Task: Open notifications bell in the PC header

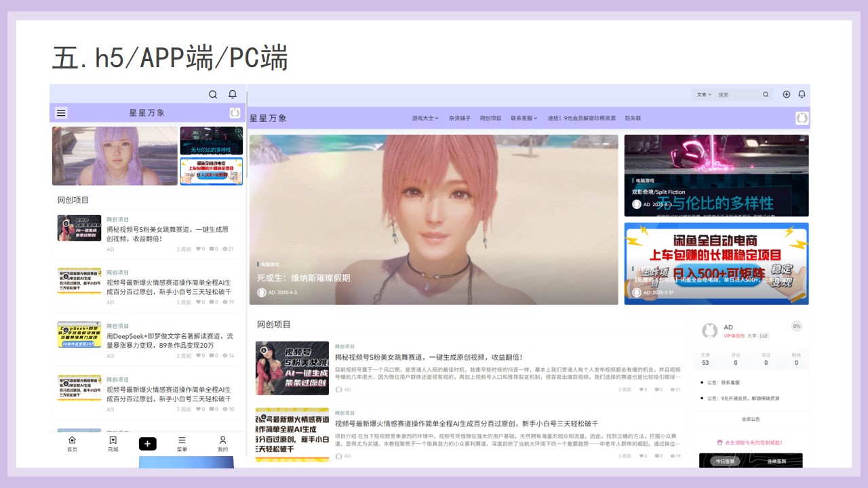Action: pyautogui.click(x=802, y=94)
